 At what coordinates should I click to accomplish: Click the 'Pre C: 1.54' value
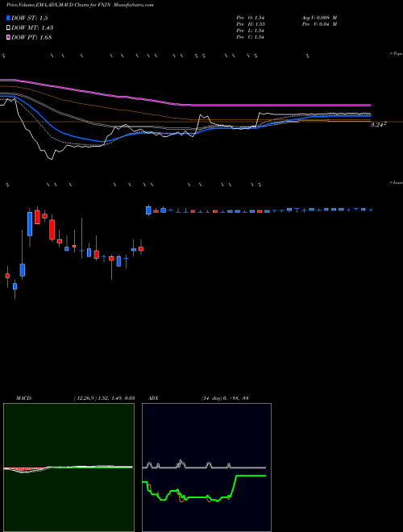coord(251,37)
